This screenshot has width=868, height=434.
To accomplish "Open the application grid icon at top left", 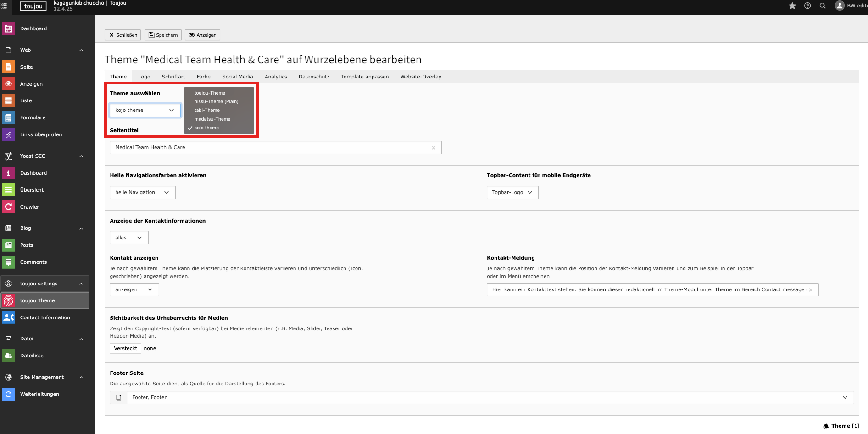I will (x=4, y=6).
